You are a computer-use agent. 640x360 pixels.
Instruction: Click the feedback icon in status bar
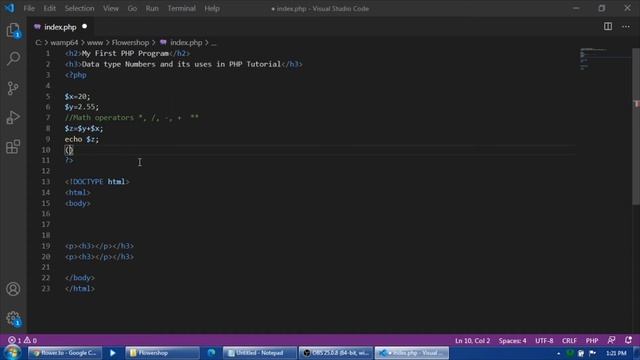point(611,340)
